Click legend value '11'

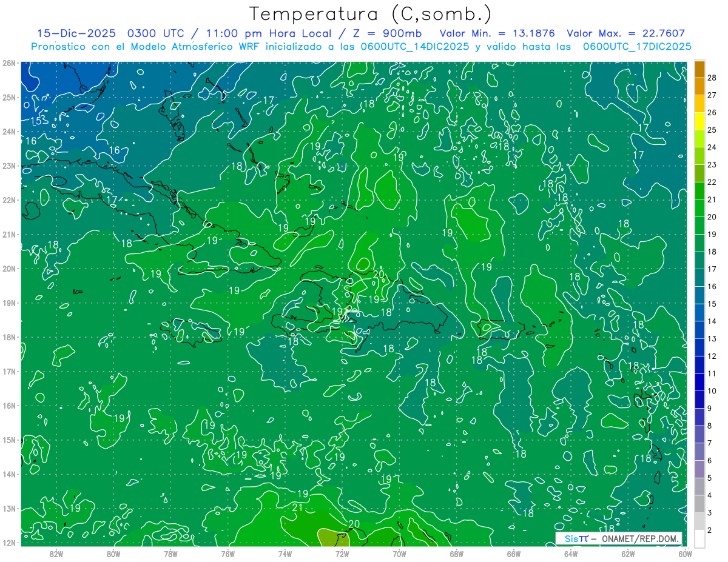coord(712,373)
